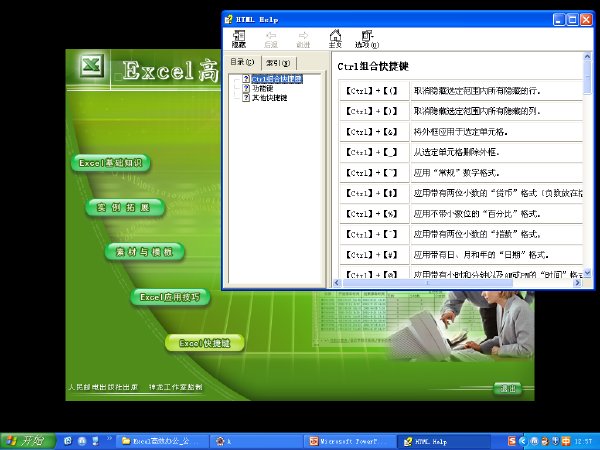Click the 实例拓展 green button
The image size is (600, 450).
tap(125, 208)
